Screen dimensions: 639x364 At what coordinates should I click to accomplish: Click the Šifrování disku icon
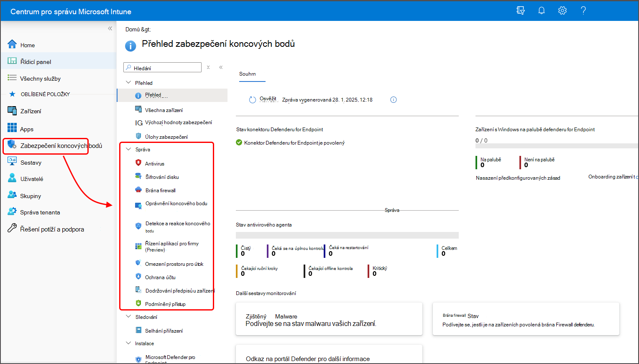(138, 176)
